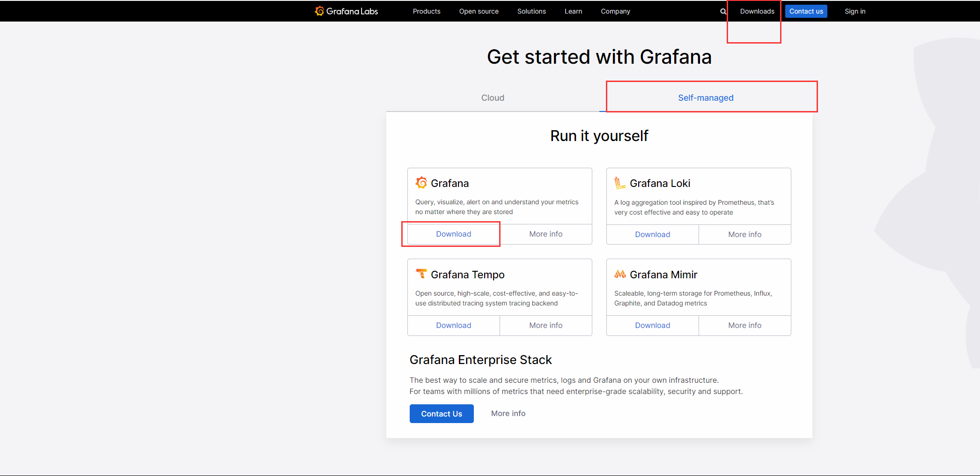Open More info for Enterprise Stack
This screenshot has height=476, width=980.
coord(508,413)
